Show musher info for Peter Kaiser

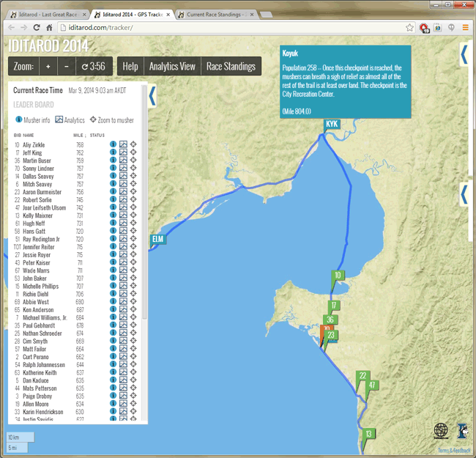point(113,262)
